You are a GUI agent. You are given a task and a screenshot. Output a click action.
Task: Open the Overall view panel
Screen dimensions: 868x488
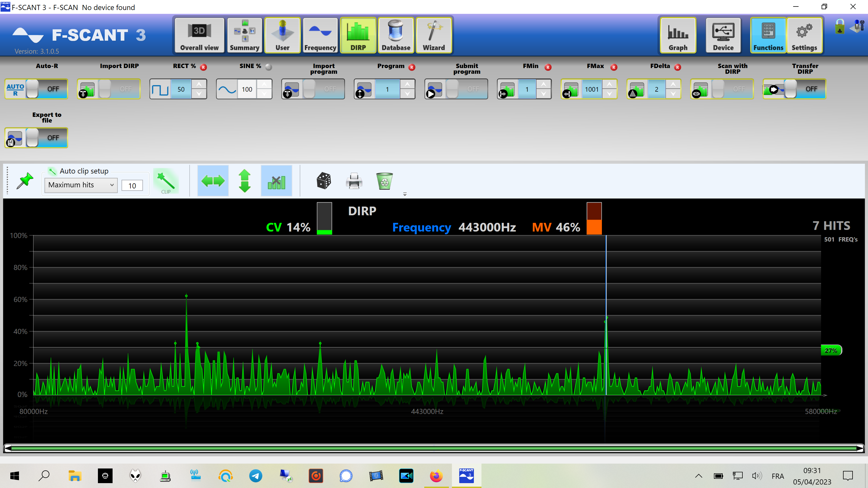199,35
